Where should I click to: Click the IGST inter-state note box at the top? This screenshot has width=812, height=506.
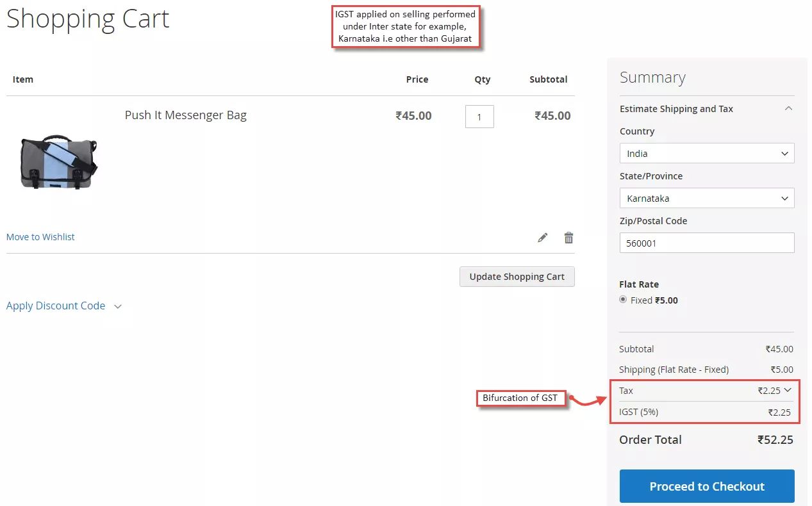coord(406,27)
